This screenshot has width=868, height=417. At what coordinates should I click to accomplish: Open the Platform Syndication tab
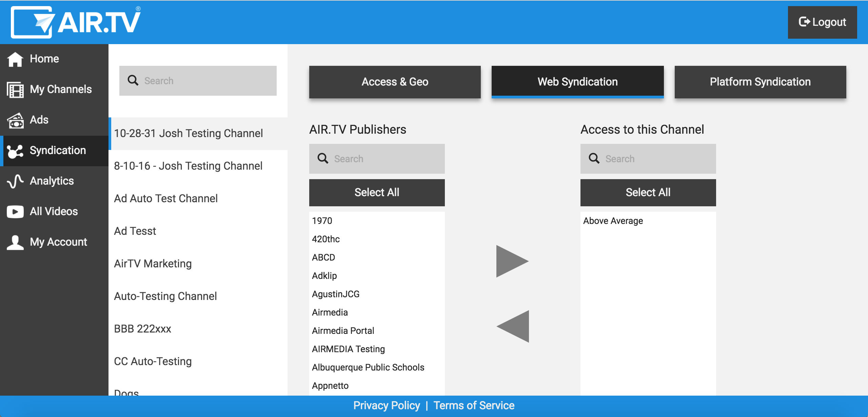point(760,82)
